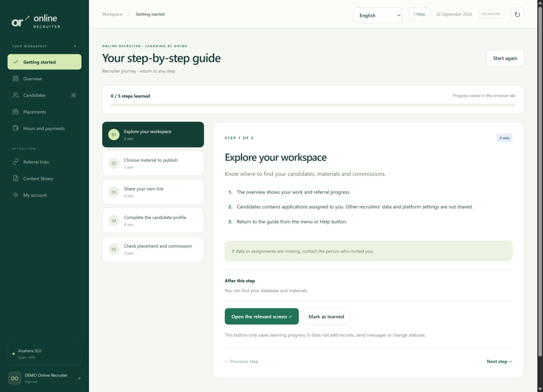Screen dimensions: 543x392
Task: Click the DO user avatar
Action: pyautogui.click(x=14, y=378)
